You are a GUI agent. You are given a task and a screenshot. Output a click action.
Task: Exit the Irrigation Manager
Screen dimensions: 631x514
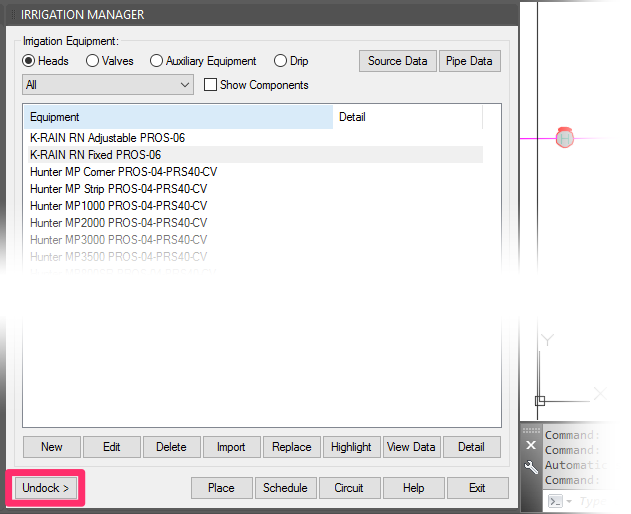(x=478, y=488)
